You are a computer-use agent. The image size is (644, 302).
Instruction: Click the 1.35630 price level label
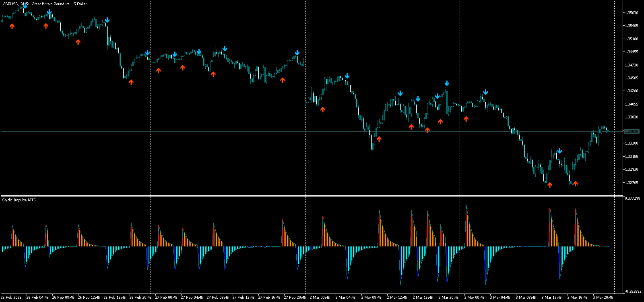(x=631, y=13)
